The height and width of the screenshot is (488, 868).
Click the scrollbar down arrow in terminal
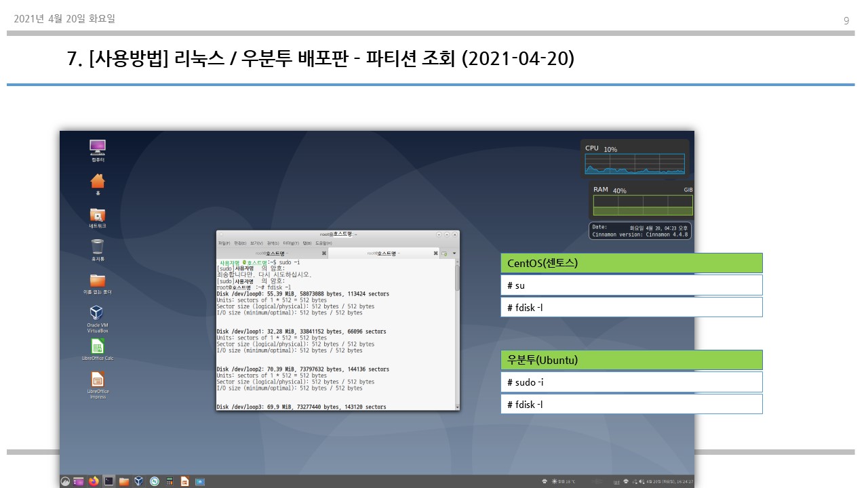[457, 407]
